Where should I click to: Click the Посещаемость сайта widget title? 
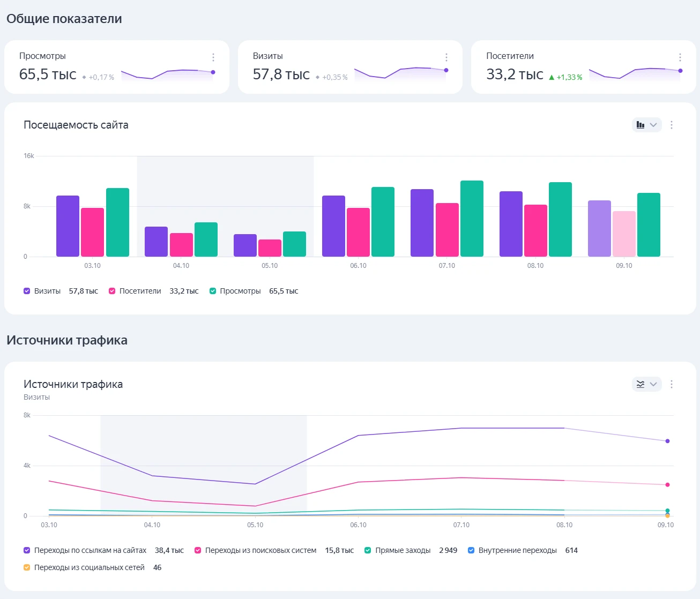click(x=76, y=125)
